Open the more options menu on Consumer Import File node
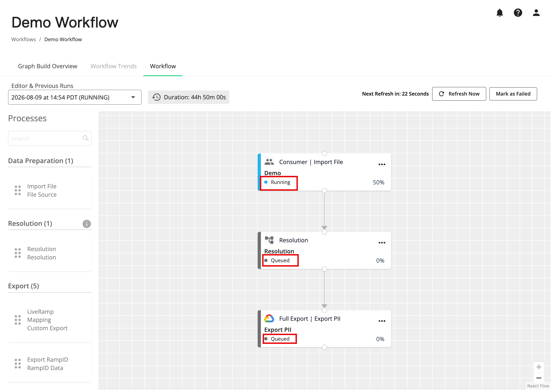The image size is (554, 392). 382,165
